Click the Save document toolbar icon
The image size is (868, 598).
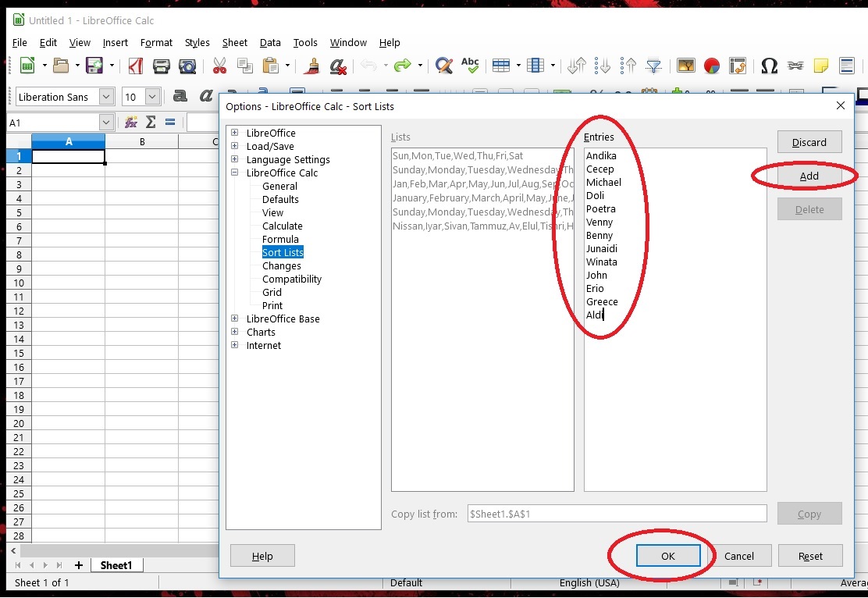pos(94,66)
